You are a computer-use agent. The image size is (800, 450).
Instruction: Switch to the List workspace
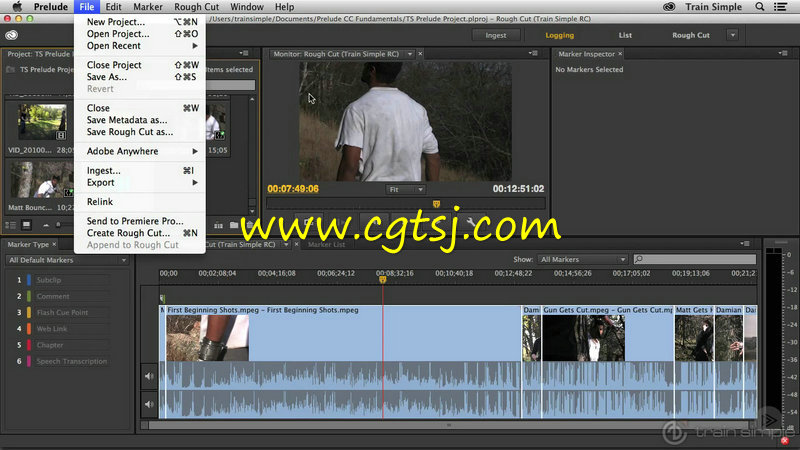click(x=625, y=35)
